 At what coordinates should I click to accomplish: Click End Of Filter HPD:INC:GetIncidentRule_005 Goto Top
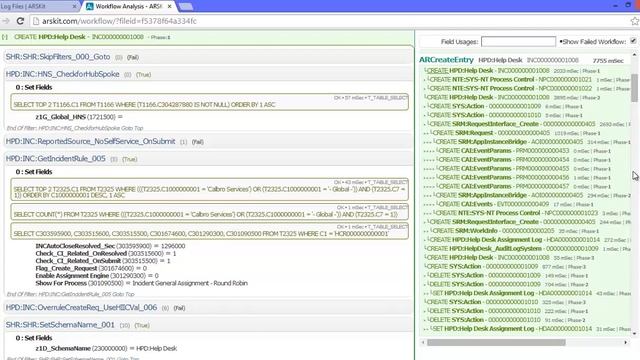click(x=70, y=294)
